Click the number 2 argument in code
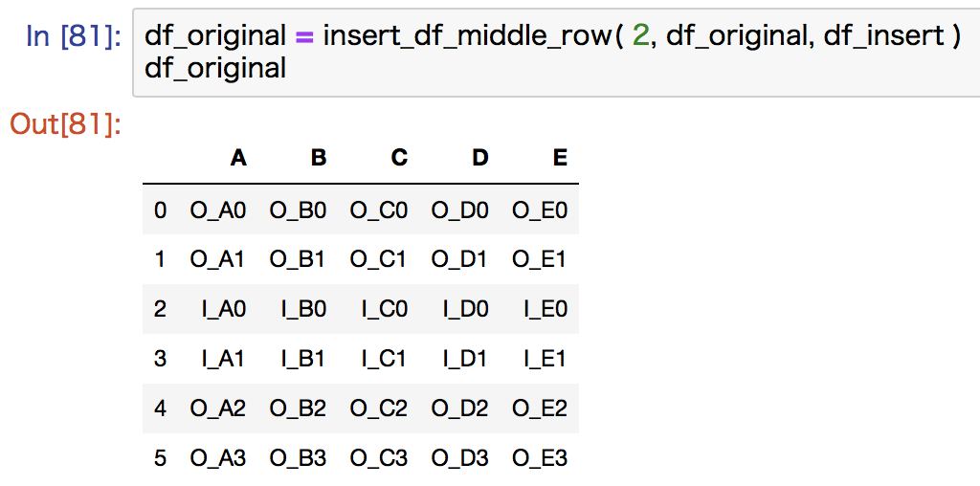 (x=640, y=37)
